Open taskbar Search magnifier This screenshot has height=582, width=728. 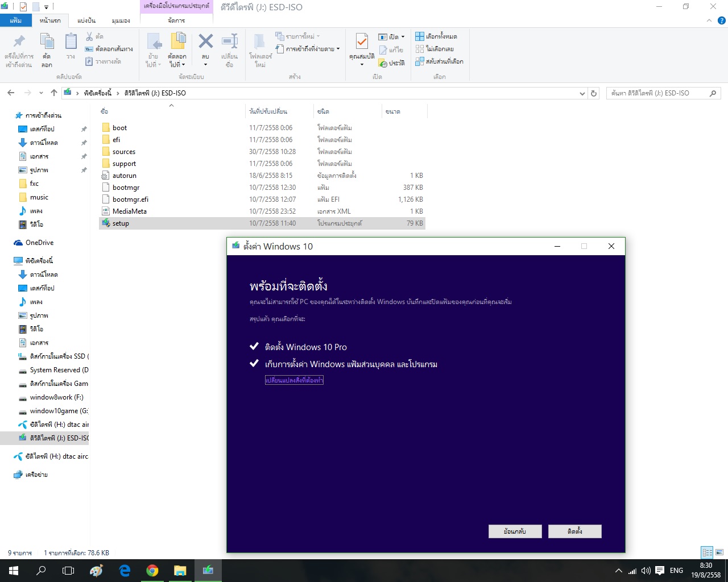[x=41, y=571]
